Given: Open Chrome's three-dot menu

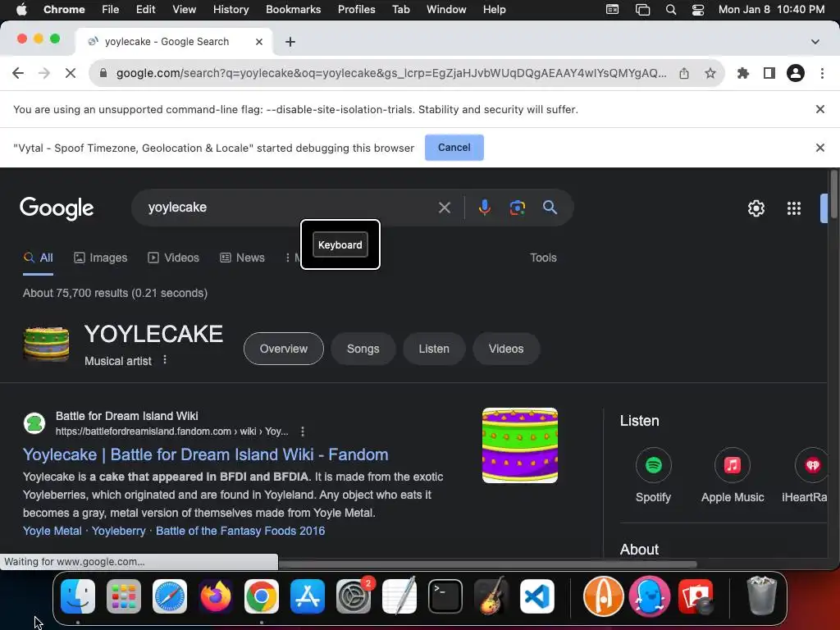Looking at the screenshot, I should [x=822, y=73].
